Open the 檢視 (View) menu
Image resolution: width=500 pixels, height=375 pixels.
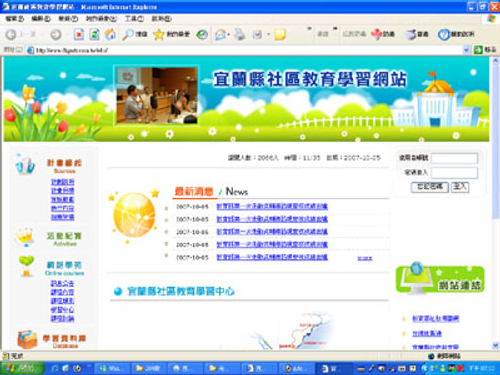[68, 19]
